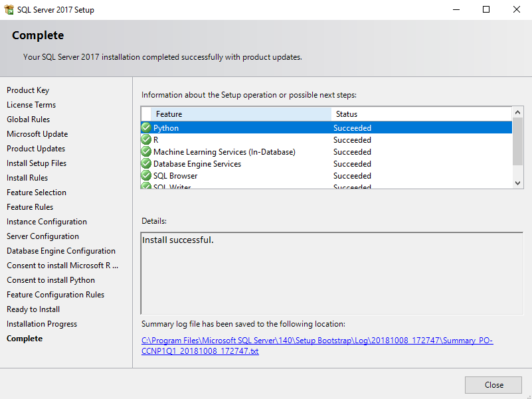The image size is (532, 399).
Task: Click the Feature column header
Action: pos(240,114)
